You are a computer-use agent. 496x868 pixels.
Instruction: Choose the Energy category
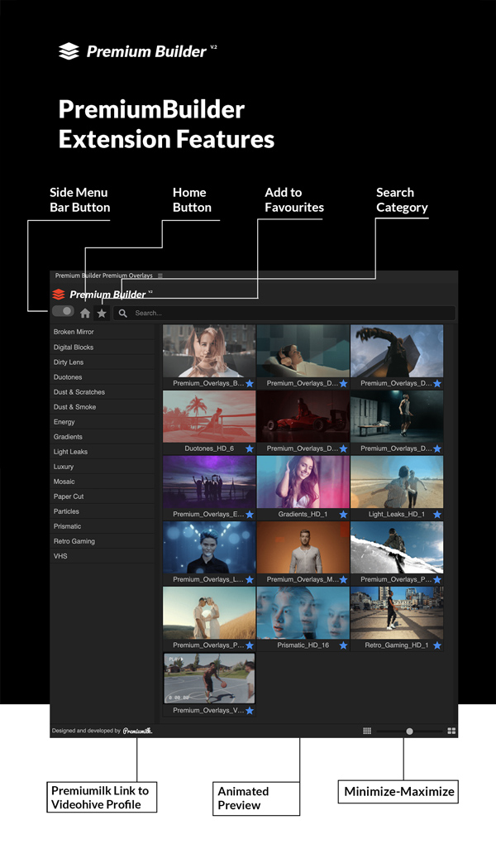[x=103, y=422]
